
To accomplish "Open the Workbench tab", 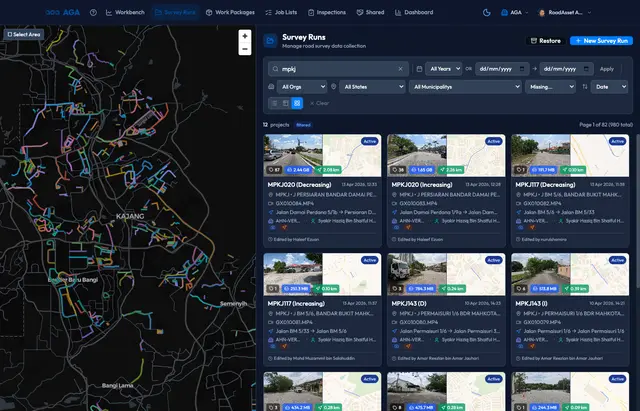I will (125, 13).
